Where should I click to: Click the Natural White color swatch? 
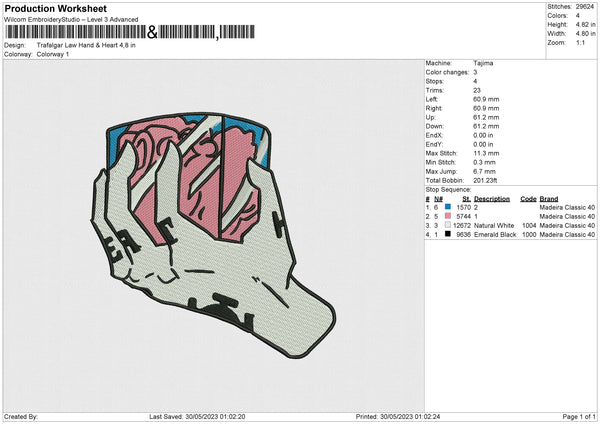pos(448,225)
